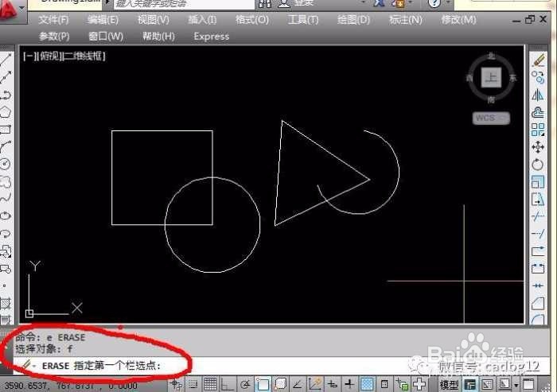Screen dimensions: 557x392
Task: Select the Arc tool
Action: click(6, 146)
